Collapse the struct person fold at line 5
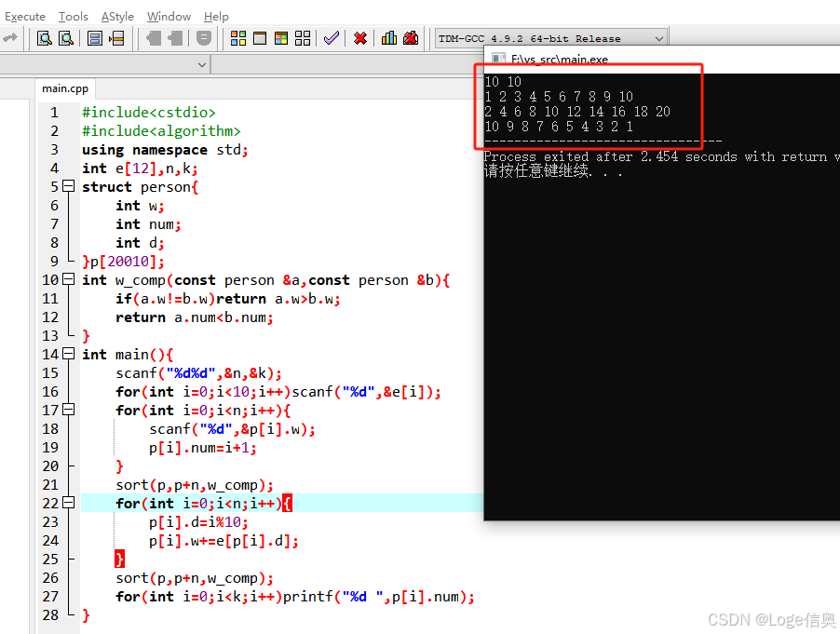840x634 pixels. point(69,186)
